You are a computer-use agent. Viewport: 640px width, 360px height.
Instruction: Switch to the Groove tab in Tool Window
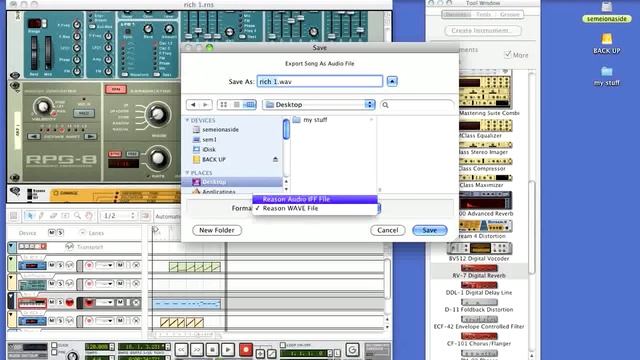point(509,14)
